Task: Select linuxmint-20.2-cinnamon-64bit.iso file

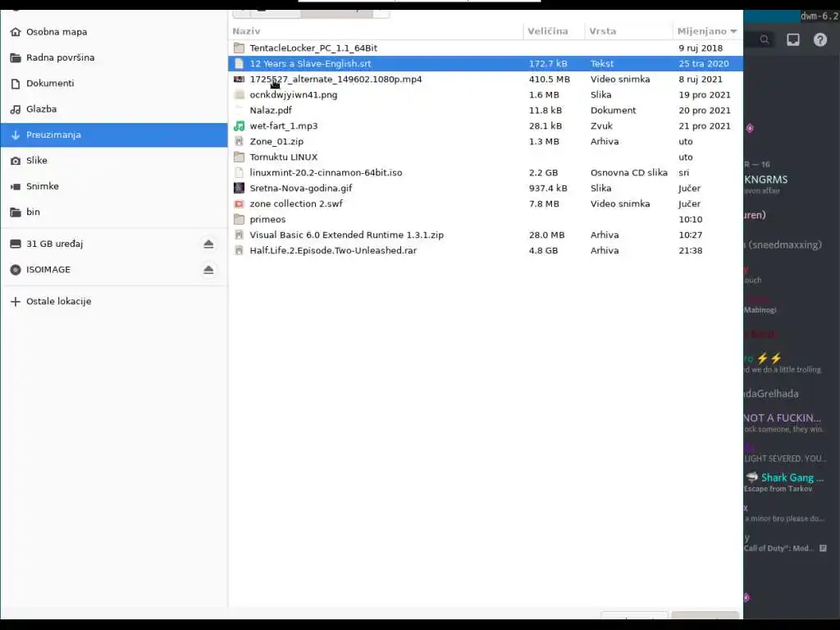Action: pos(486,172)
